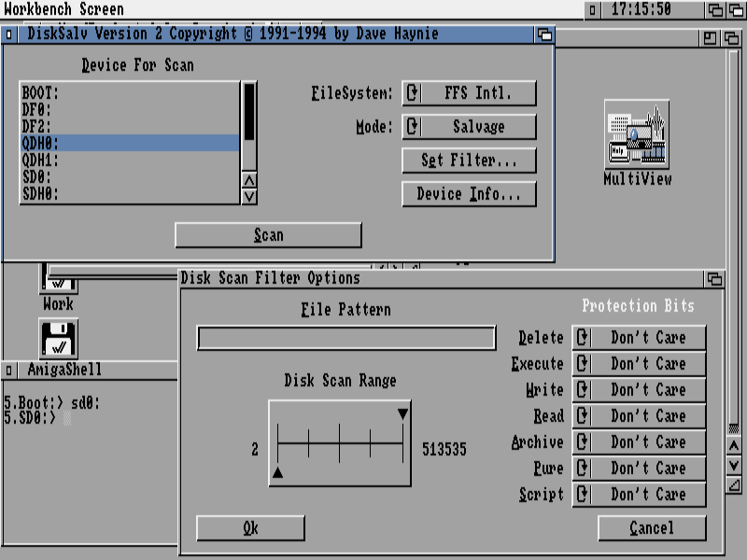The width and height of the screenshot is (747, 560).
Task: Select QDH1: in the device list
Action: pos(129,160)
